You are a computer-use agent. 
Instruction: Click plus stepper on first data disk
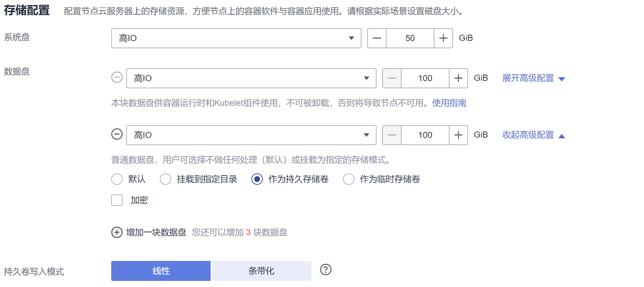pos(458,78)
